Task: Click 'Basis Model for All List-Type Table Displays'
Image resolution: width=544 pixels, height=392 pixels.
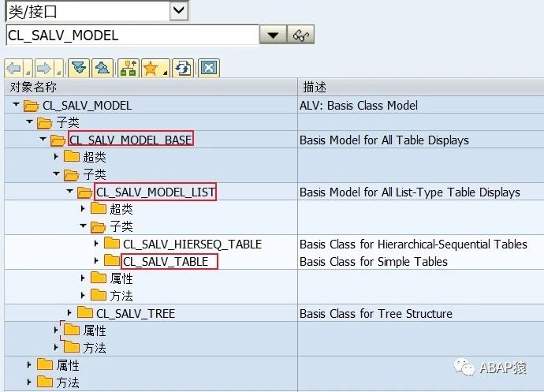Action: point(410,192)
